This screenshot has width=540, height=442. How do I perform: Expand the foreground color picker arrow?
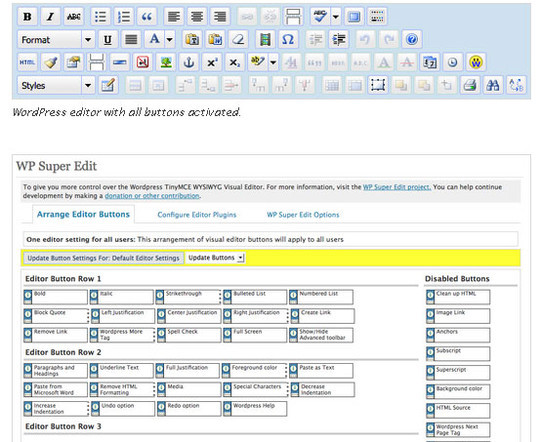tap(169, 40)
